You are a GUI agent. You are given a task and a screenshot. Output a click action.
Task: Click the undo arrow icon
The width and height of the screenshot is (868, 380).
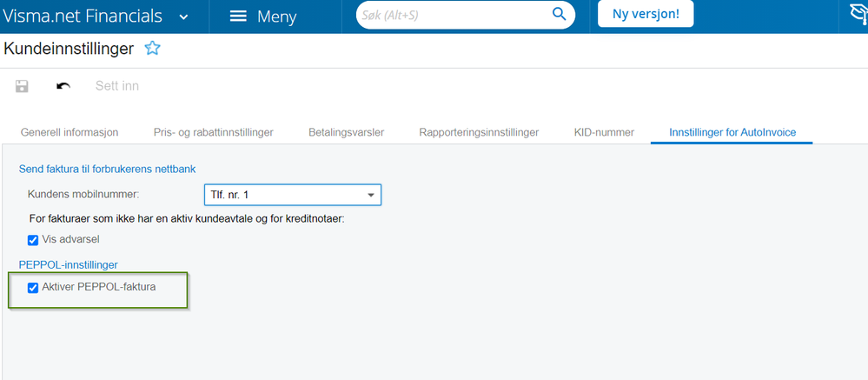coord(63,86)
